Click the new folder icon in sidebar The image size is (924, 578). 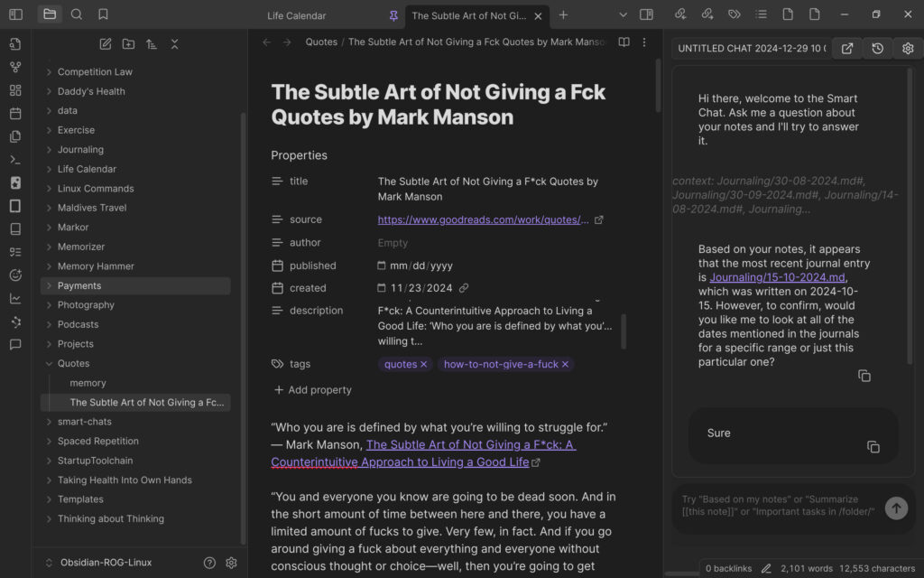[x=128, y=44]
